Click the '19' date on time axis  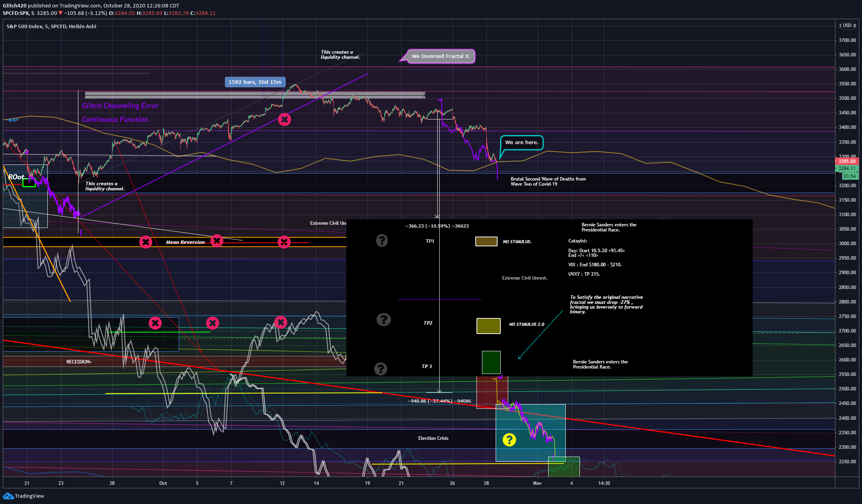click(367, 483)
